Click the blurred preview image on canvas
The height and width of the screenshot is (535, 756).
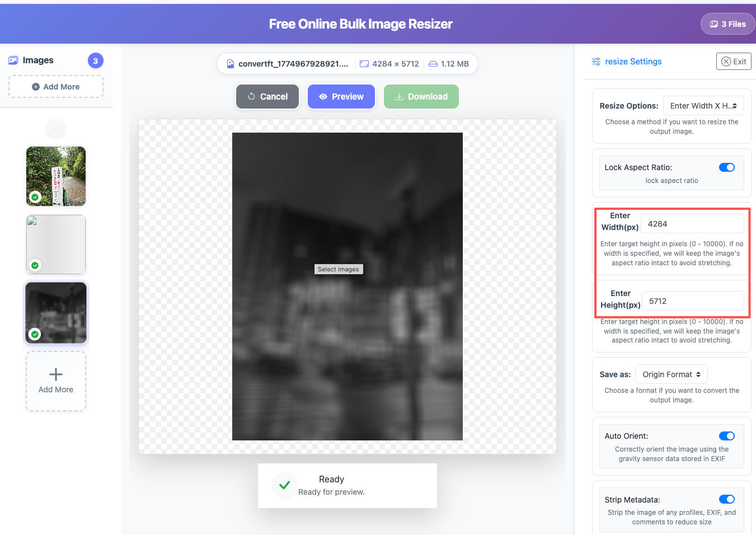tap(348, 287)
